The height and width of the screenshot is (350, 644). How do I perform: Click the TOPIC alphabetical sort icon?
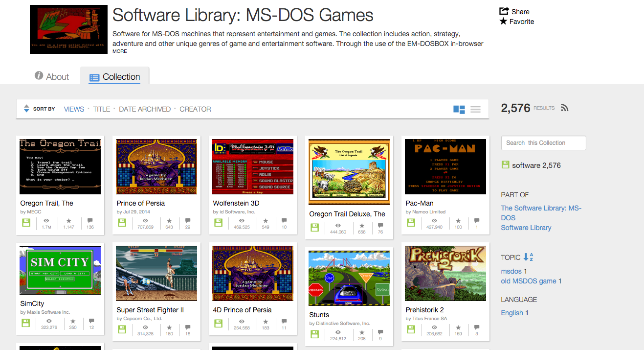[x=528, y=257]
